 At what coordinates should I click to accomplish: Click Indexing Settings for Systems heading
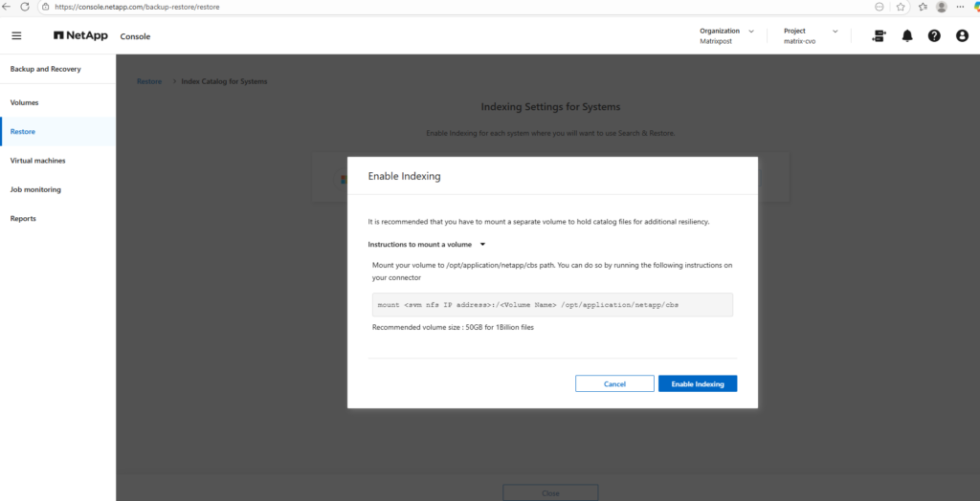[550, 107]
